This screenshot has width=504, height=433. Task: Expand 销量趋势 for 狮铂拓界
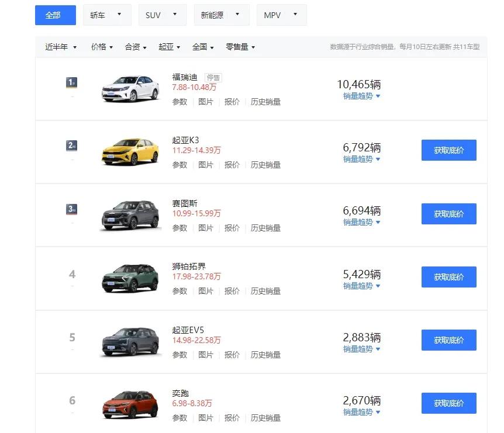[x=361, y=286]
